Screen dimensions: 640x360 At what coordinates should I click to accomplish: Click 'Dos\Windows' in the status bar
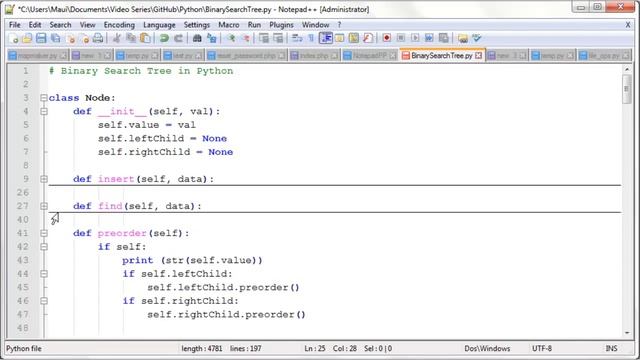[x=487, y=349]
